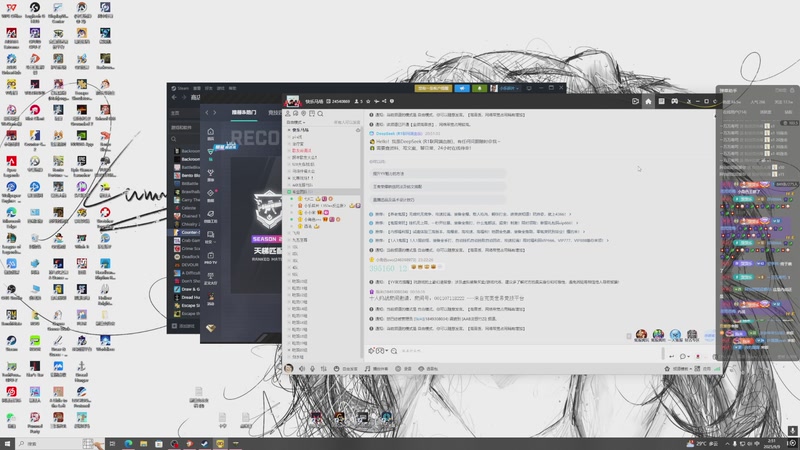Select the underlined tab in game platform window
This screenshot has height=450, width=800.
(244, 112)
